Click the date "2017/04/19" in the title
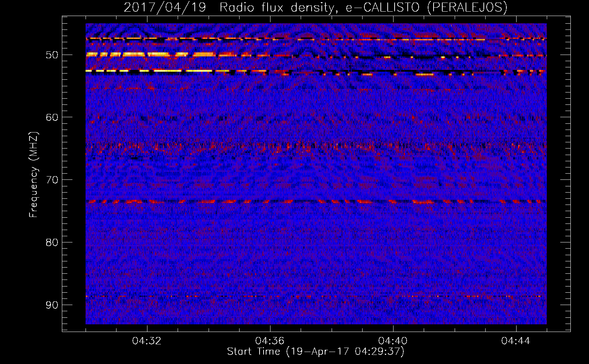This screenshot has height=364, width=589. tap(165, 7)
